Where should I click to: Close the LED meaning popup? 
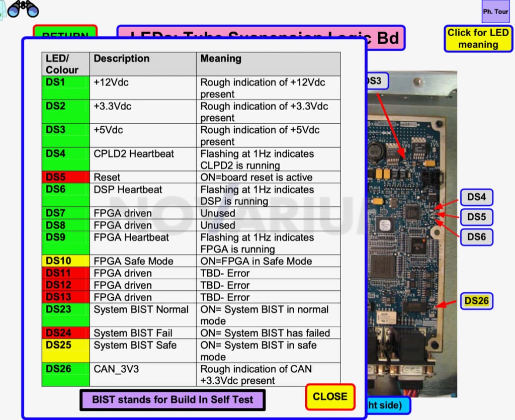click(x=330, y=397)
